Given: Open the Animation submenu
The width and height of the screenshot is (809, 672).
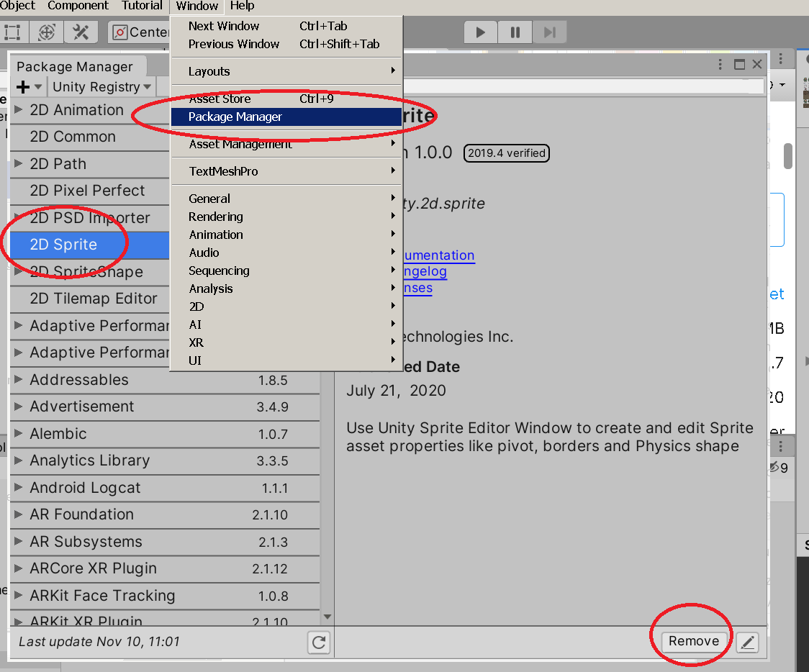Looking at the screenshot, I should pyautogui.click(x=286, y=235).
